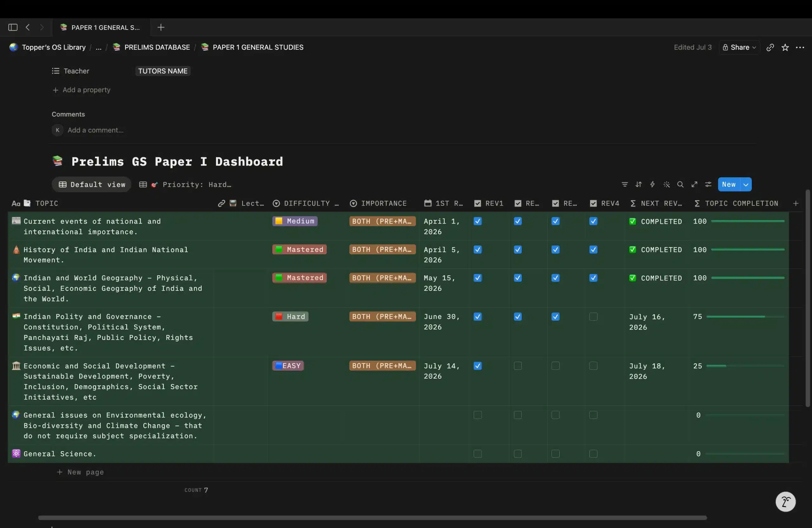Search the database with magnifier icon
Screen dimensions: 812x528
click(680, 185)
